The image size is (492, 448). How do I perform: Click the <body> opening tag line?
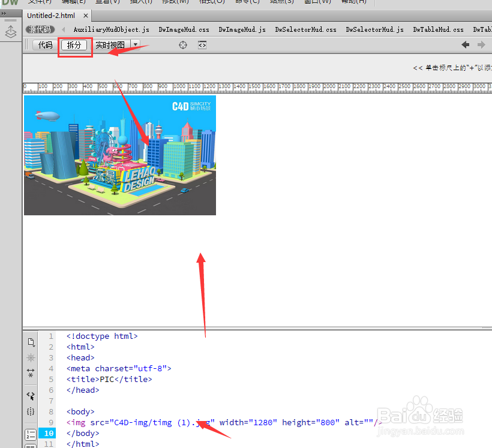(x=80, y=411)
